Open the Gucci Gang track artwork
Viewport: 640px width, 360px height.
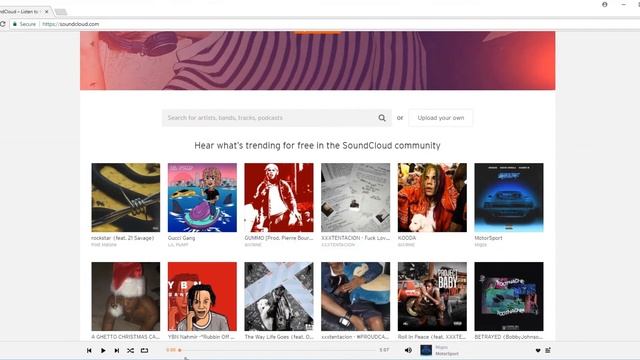(202, 198)
